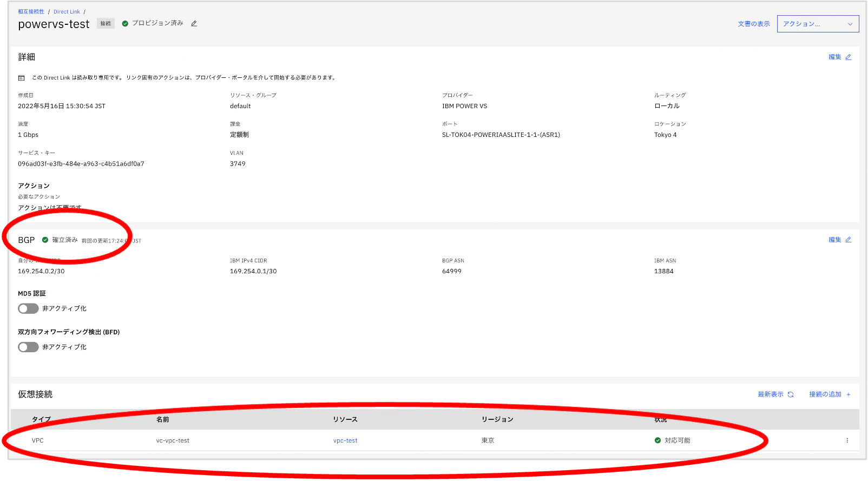The height and width of the screenshot is (481, 868).
Task: Click the refresh icon beside 最新表示
Action: point(791,394)
